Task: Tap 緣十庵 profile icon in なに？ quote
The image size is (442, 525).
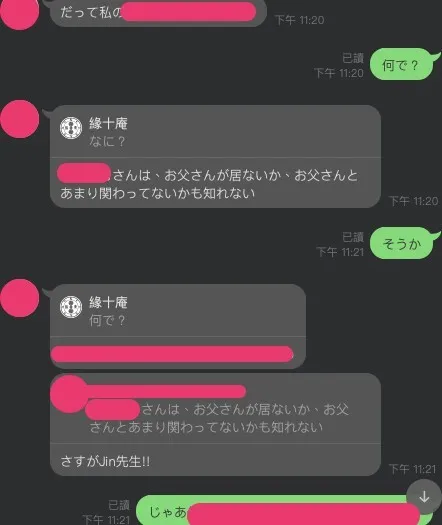Action: pos(71,128)
